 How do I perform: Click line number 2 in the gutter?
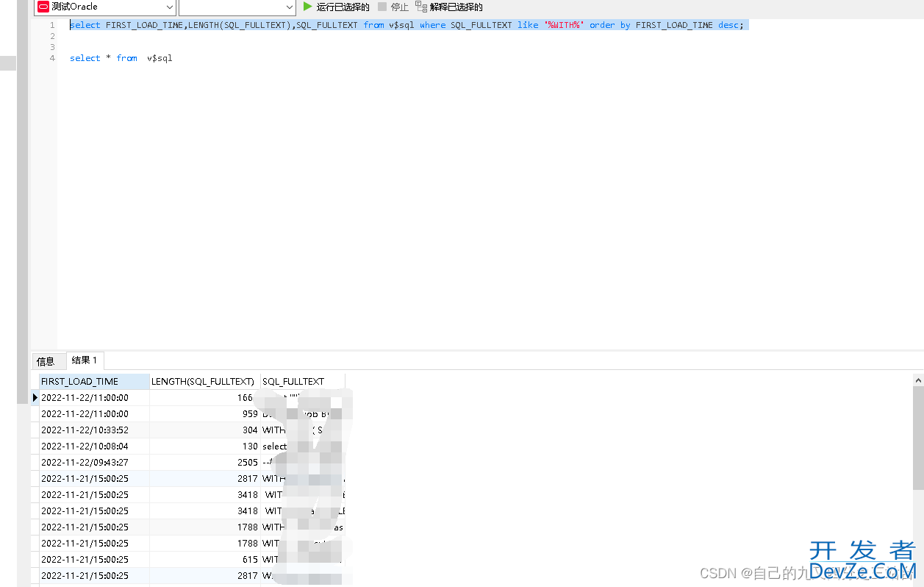point(52,36)
